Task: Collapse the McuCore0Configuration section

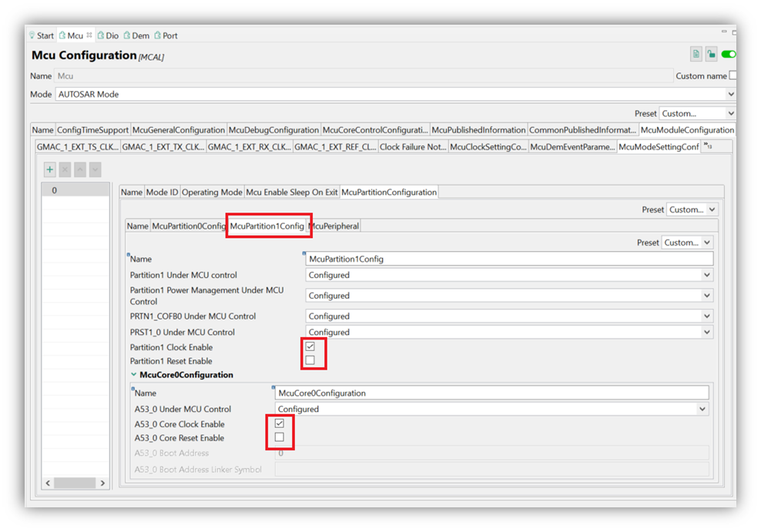Action: [133, 374]
